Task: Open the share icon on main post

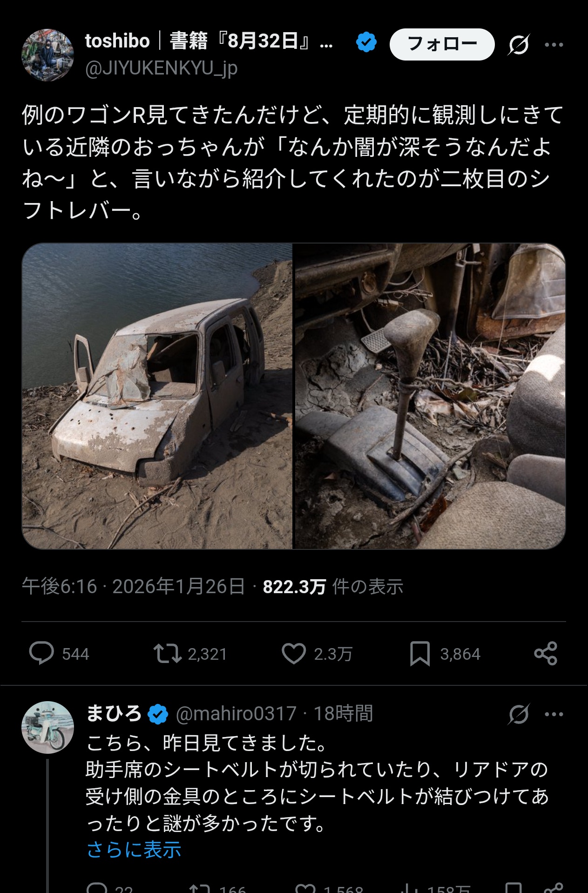Action: [546, 653]
